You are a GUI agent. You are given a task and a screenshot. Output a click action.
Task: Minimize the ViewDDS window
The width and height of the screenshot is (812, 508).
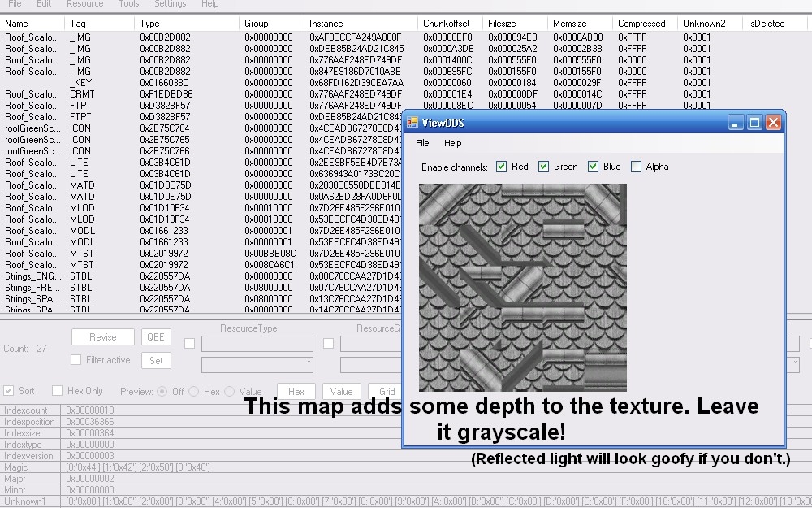tap(736, 123)
